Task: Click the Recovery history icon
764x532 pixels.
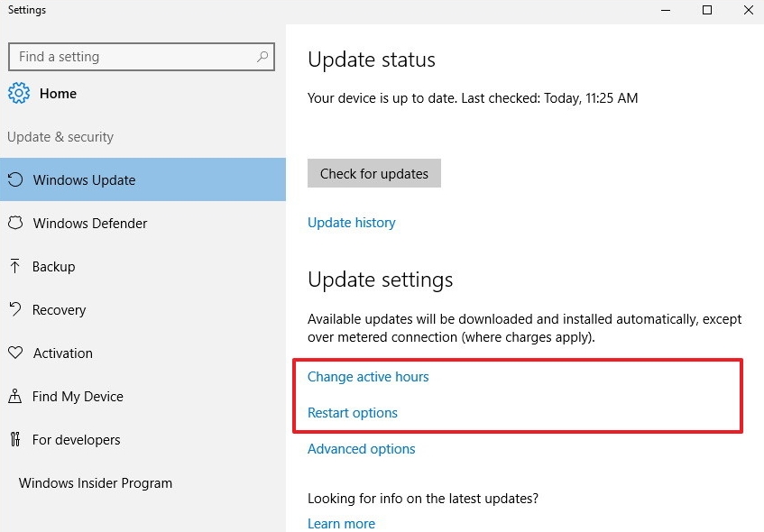Action: pos(14,309)
